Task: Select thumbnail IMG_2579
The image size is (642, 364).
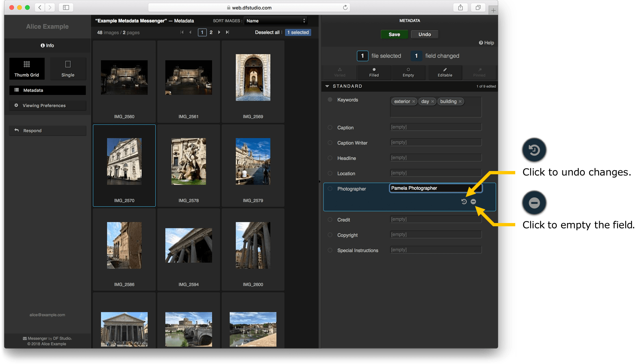Action: (253, 165)
